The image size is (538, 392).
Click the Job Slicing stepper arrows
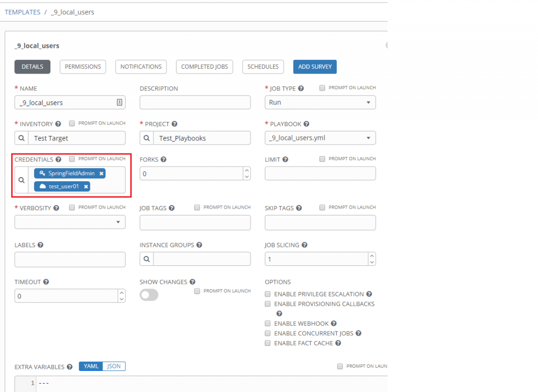(372, 259)
